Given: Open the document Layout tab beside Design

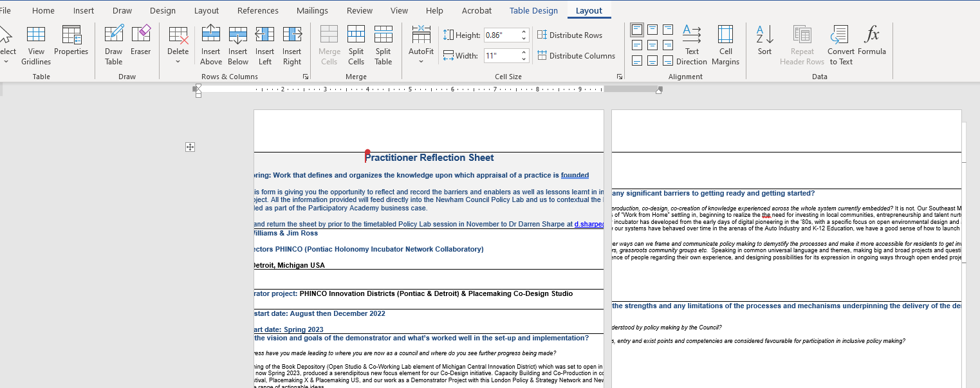Looking at the screenshot, I should click(x=207, y=11).
